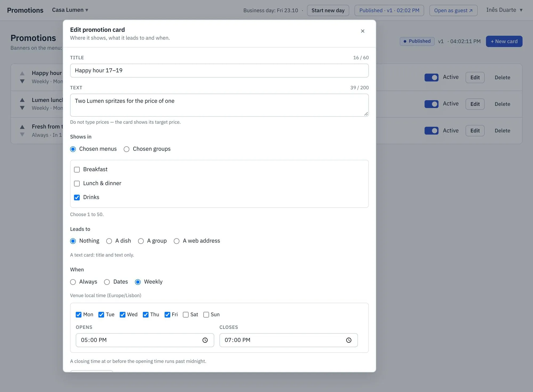Toggle Active switch for Happy hour card
This screenshot has height=392, width=533.
pos(431,78)
